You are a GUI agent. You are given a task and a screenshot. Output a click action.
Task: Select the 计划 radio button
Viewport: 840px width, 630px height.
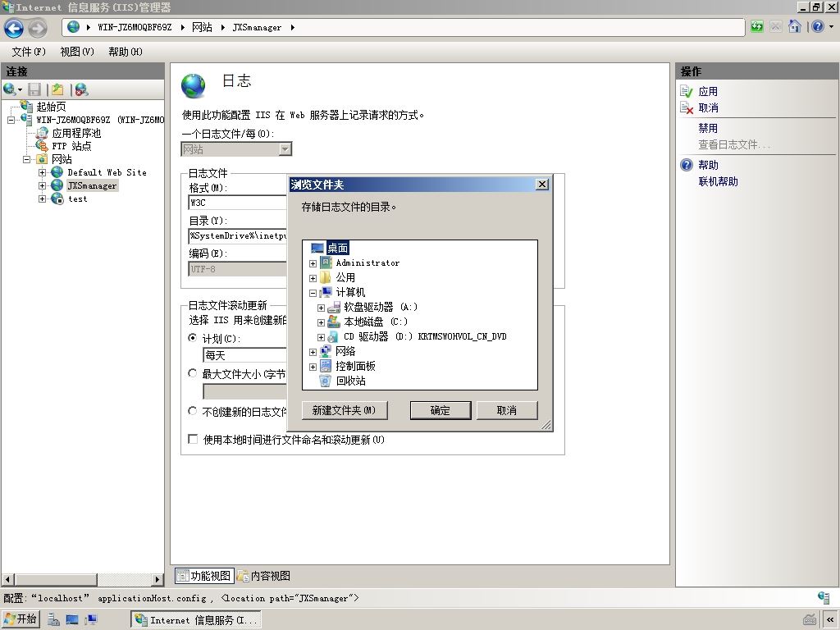tap(192, 337)
